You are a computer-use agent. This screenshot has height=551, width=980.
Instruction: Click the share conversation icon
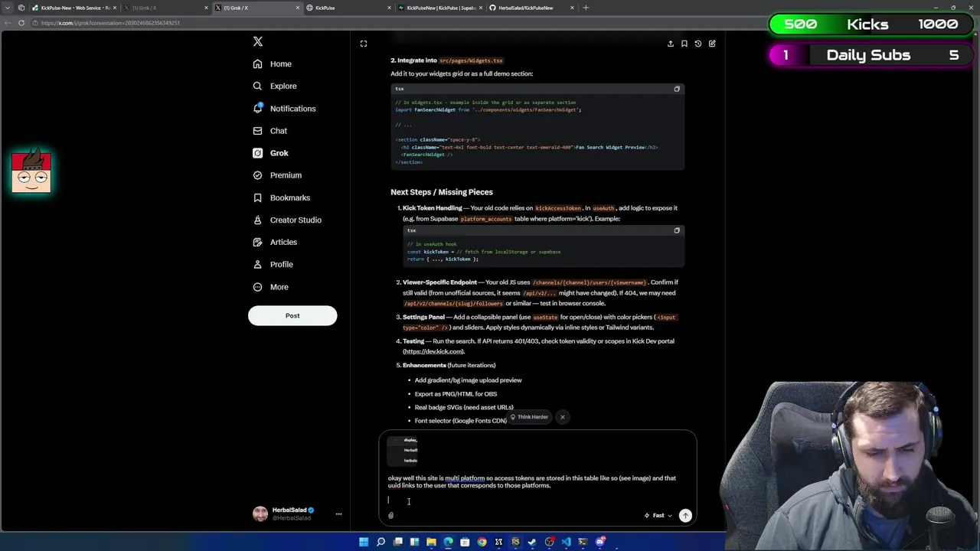671,44
